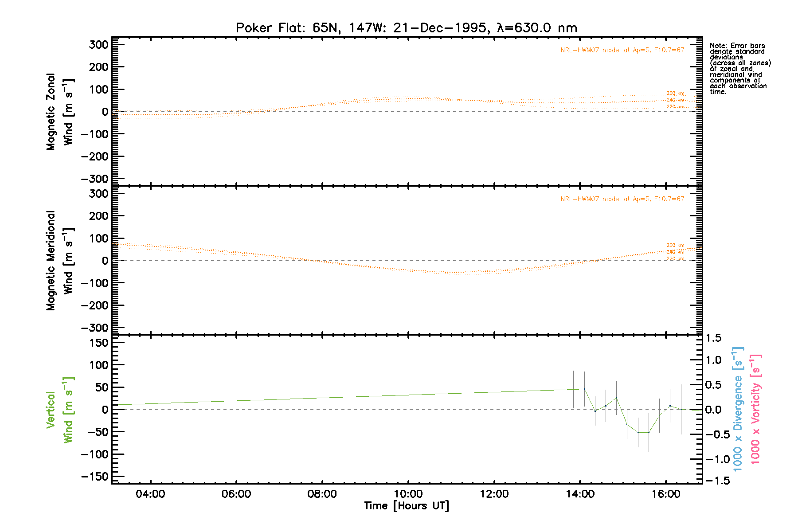Click the '-200' tick on zonal wind axis
Screen dimensions: 798x532
point(95,156)
